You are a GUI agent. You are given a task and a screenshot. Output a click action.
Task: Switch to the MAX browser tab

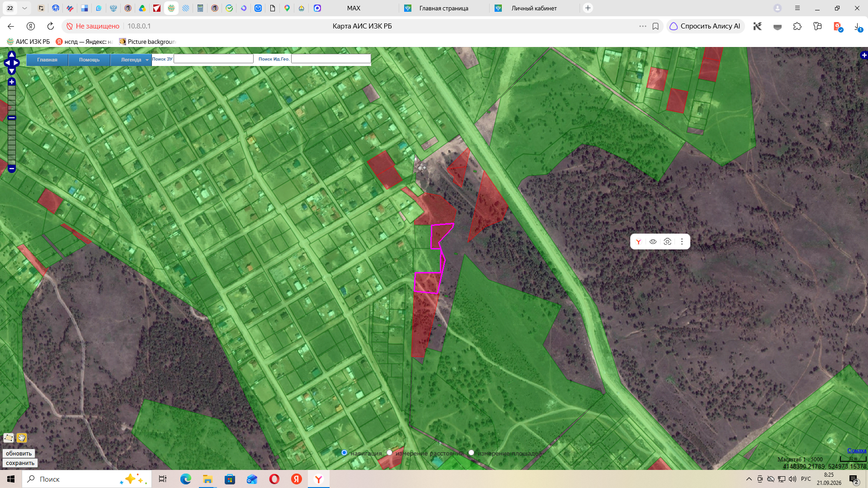[354, 8]
